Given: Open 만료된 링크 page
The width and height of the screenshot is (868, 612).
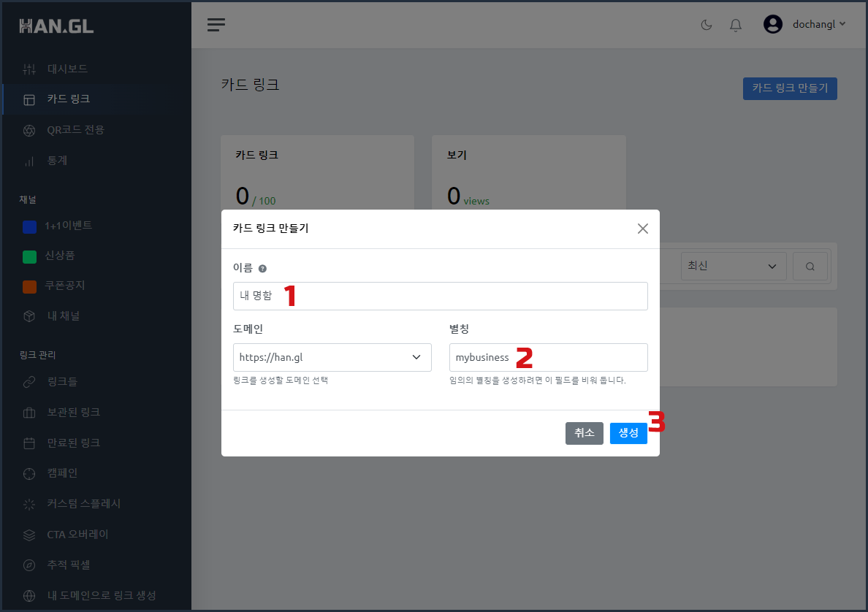Looking at the screenshot, I should [73, 442].
